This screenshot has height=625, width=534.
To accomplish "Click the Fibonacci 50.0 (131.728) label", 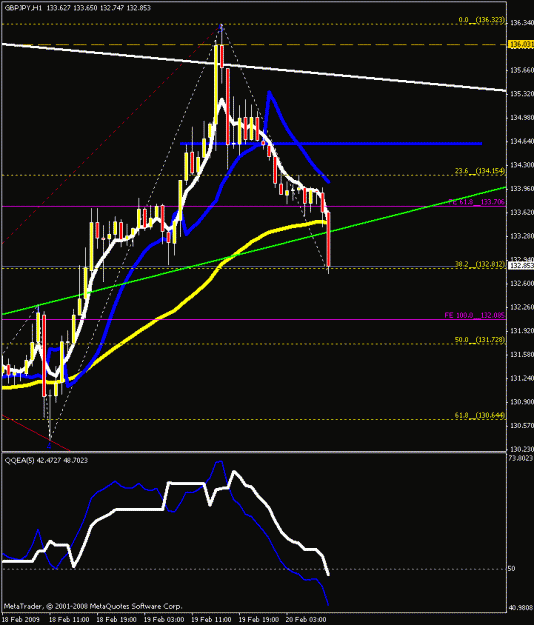I will pos(480,340).
